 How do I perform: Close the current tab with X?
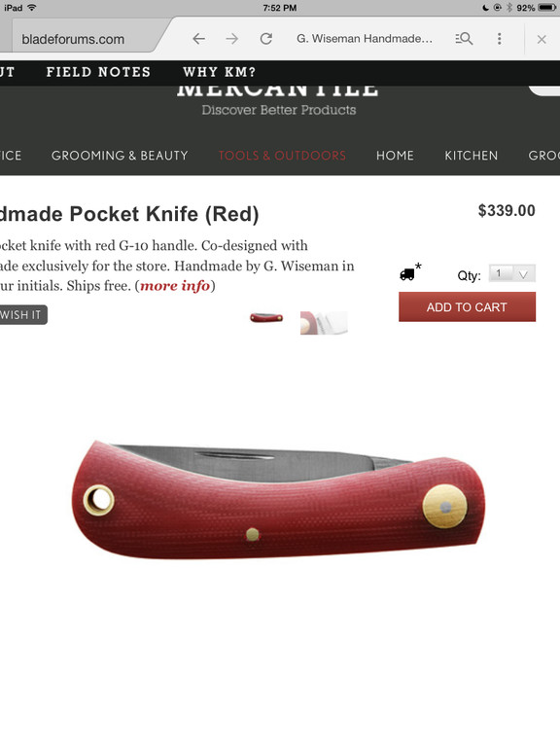(x=542, y=40)
